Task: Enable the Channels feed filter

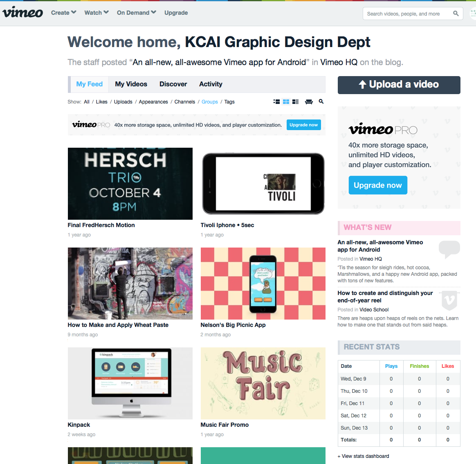Action: [x=184, y=101]
